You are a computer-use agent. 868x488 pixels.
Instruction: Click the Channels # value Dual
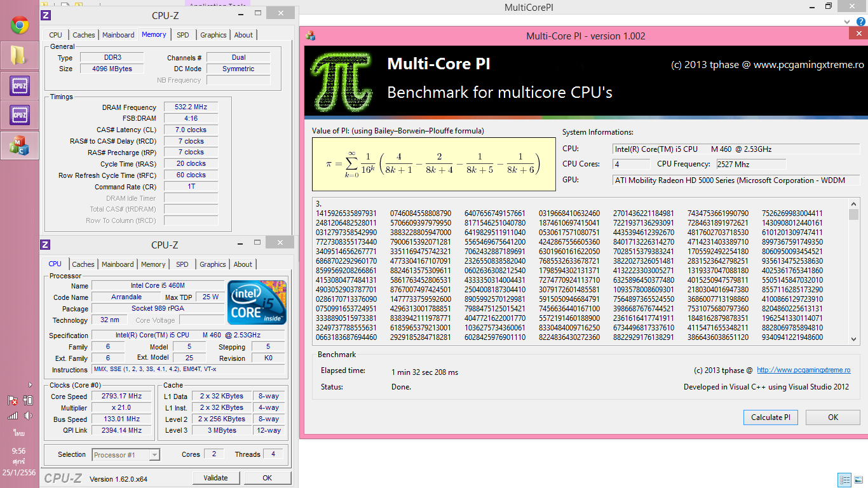(x=238, y=58)
